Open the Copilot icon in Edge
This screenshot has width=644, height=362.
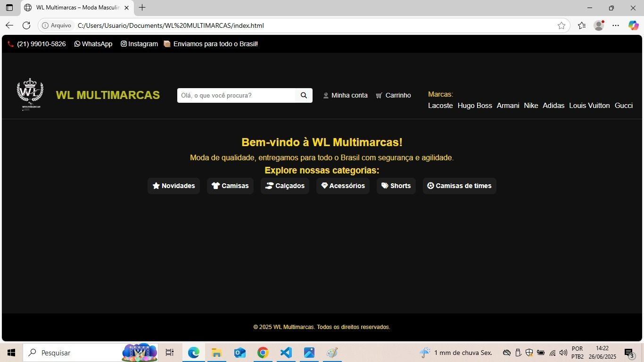click(x=633, y=25)
